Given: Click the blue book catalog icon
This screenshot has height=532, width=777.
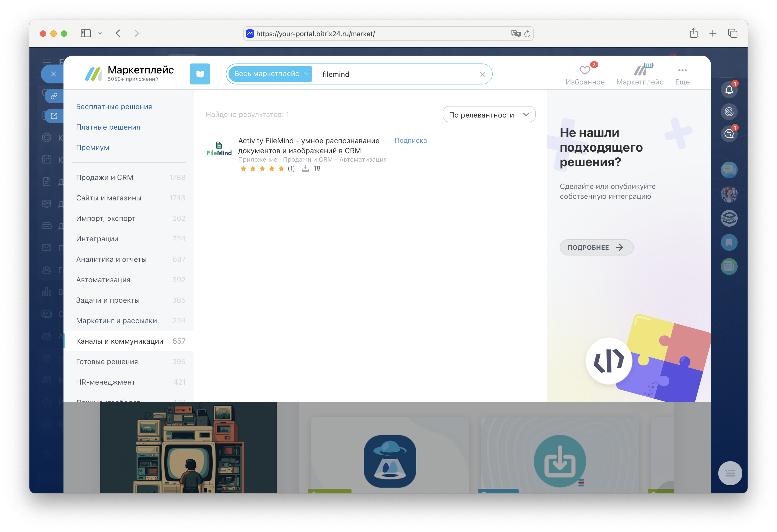Looking at the screenshot, I should point(200,74).
